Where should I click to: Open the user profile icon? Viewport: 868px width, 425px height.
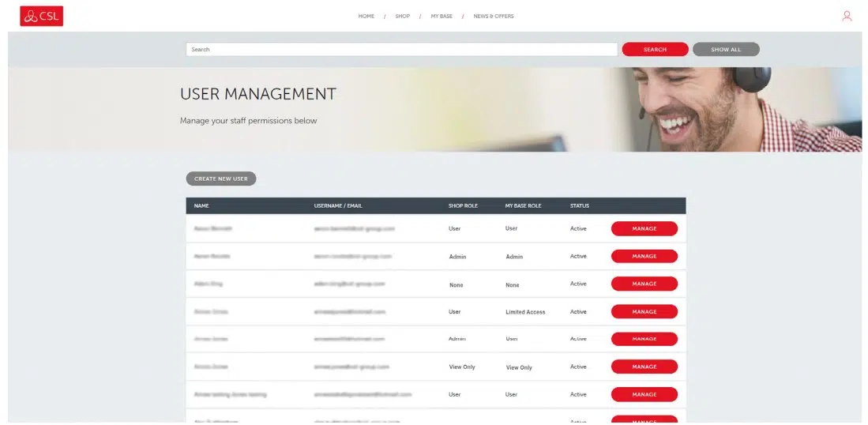coord(847,16)
